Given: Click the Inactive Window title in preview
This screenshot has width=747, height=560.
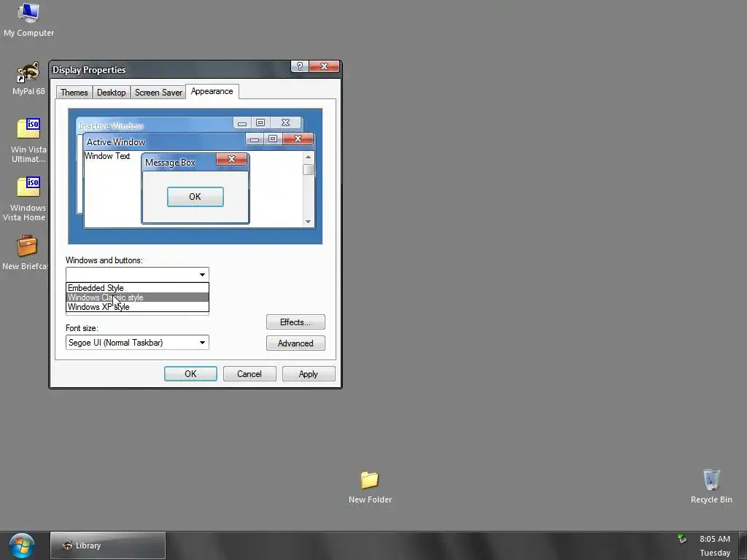Looking at the screenshot, I should [111, 125].
